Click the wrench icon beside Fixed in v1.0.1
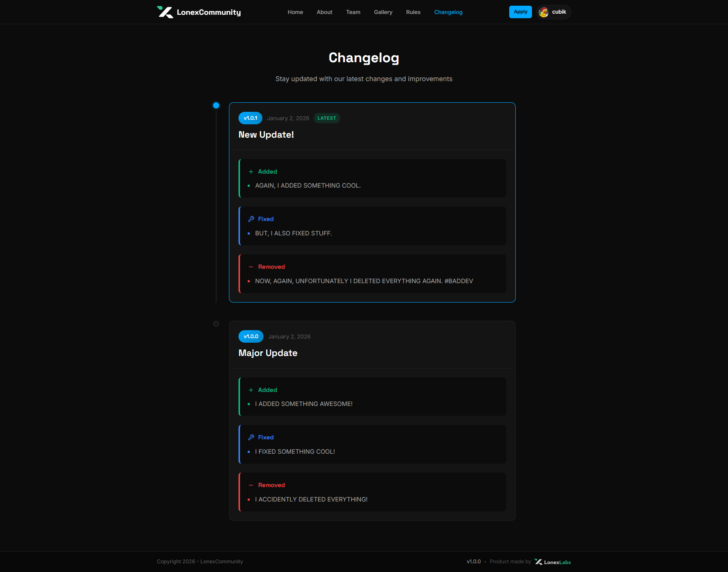728x572 pixels. click(251, 219)
